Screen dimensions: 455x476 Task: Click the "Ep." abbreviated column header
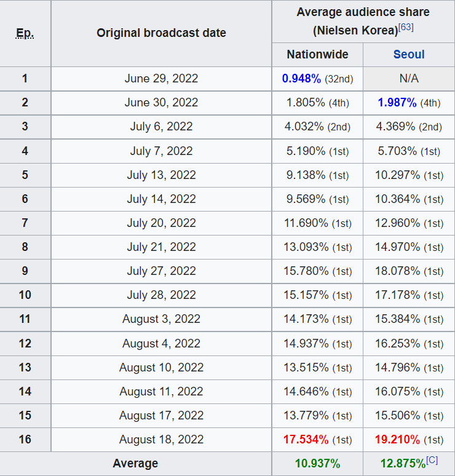click(x=25, y=33)
